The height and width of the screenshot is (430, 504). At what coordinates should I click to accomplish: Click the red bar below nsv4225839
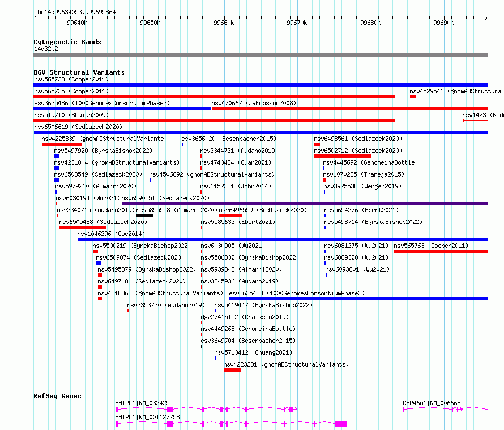pyautogui.click(x=62, y=144)
